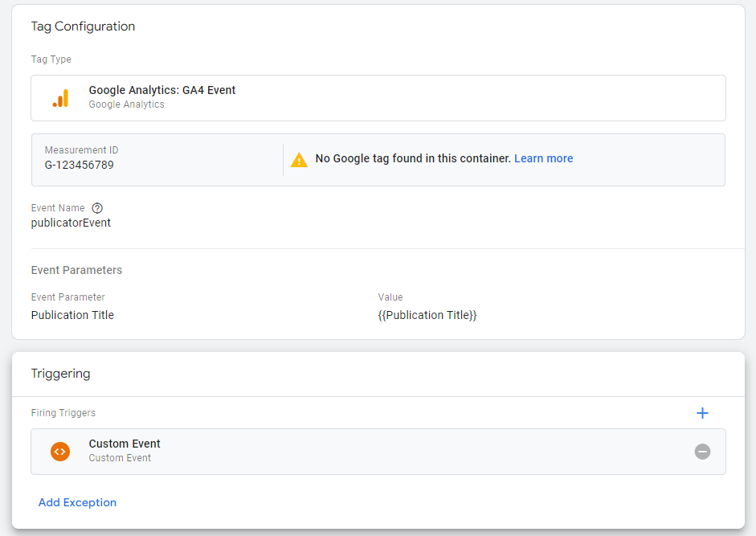Click the Measurement ID G-123456789 value
This screenshot has width=756, height=536.
[79, 165]
